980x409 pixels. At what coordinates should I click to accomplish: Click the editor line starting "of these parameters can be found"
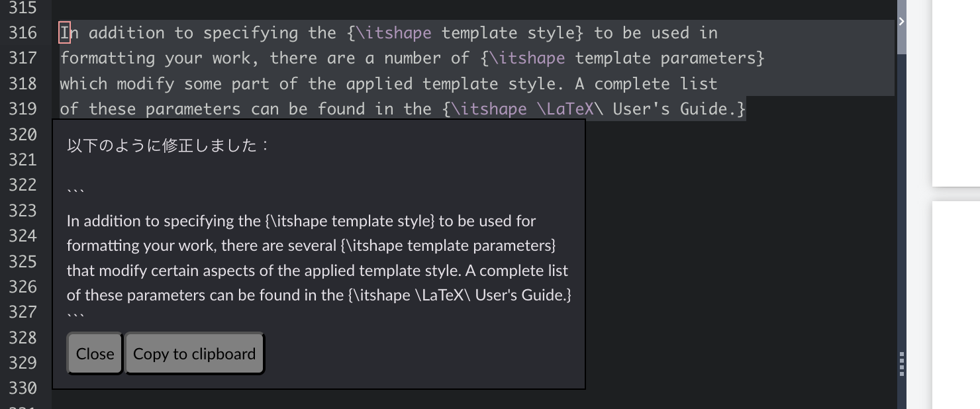[x=403, y=109]
